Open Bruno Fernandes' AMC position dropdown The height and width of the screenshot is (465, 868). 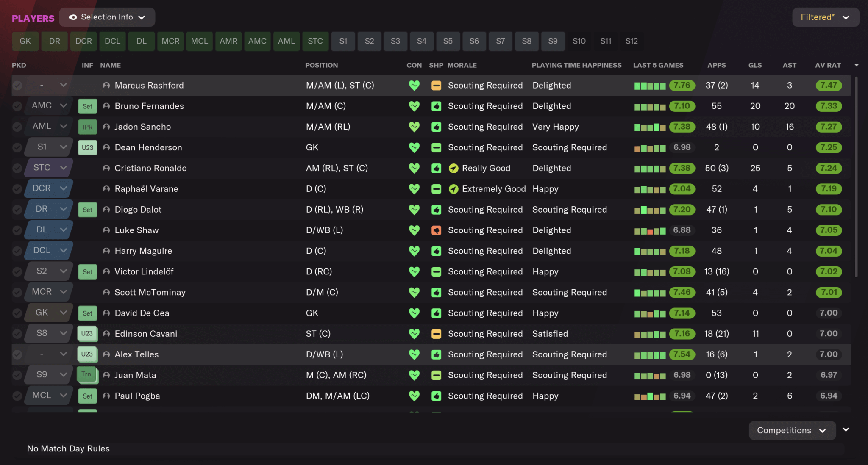click(49, 106)
